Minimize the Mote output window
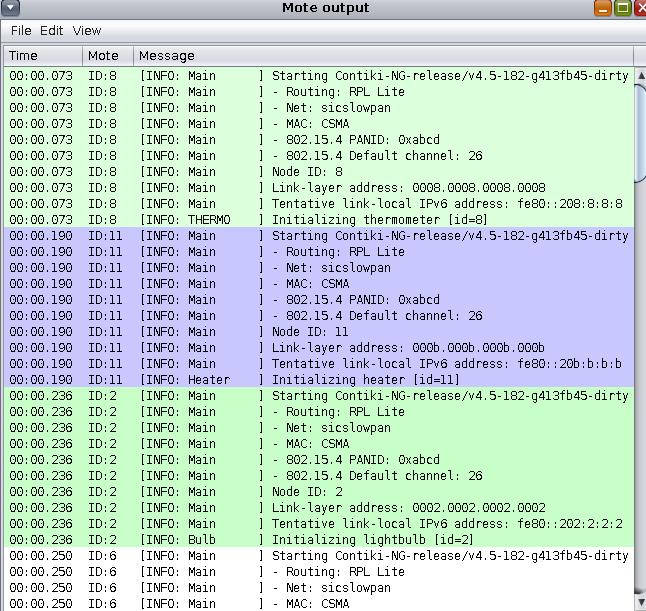This screenshot has width=646, height=611. (x=603, y=7)
